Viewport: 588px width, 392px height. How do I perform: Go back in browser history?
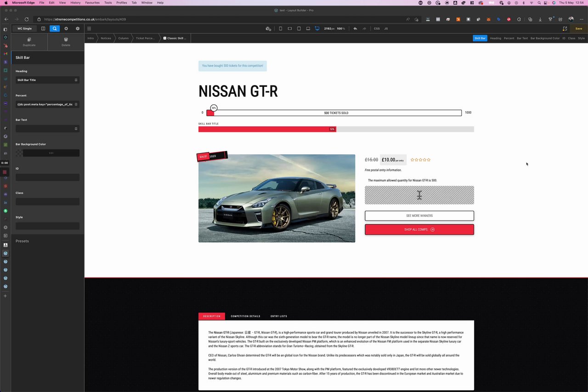(x=6, y=19)
